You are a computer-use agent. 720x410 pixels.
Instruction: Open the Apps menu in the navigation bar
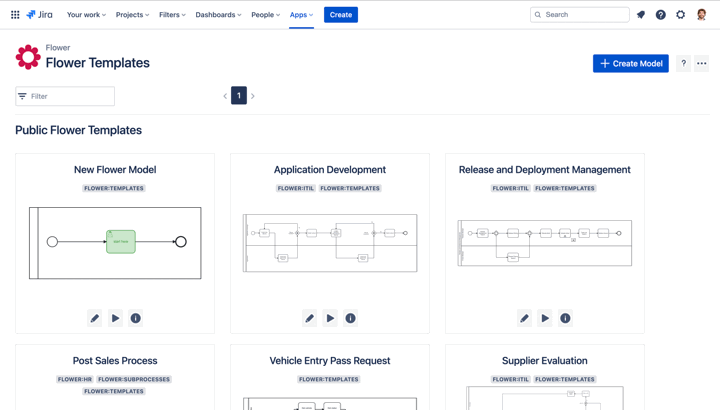click(301, 15)
